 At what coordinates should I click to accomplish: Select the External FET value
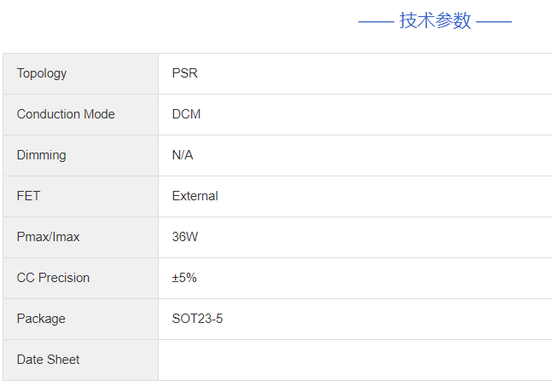tap(195, 196)
